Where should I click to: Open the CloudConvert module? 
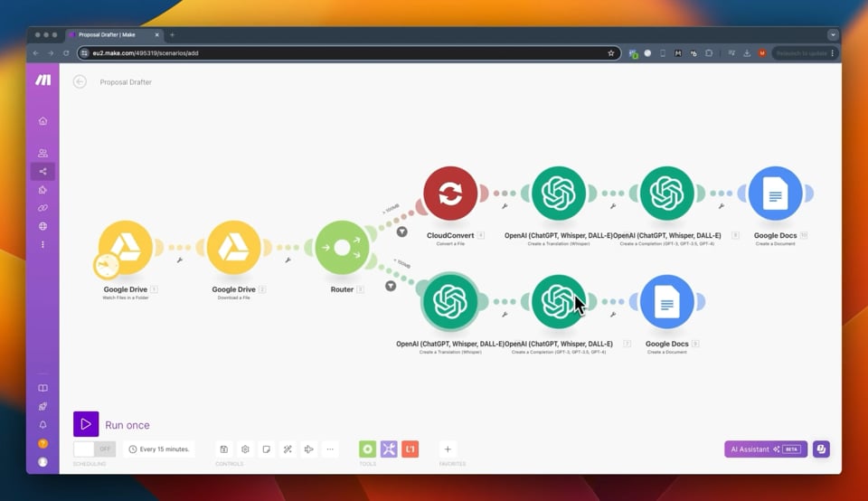[x=450, y=194]
